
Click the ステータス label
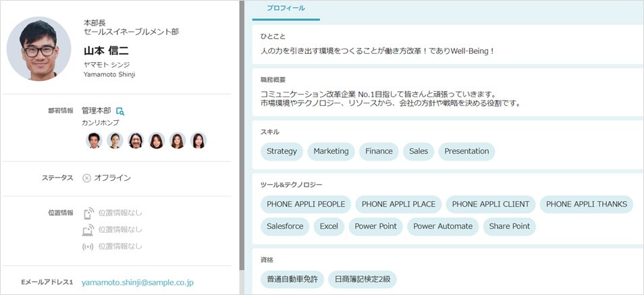pyautogui.click(x=57, y=178)
